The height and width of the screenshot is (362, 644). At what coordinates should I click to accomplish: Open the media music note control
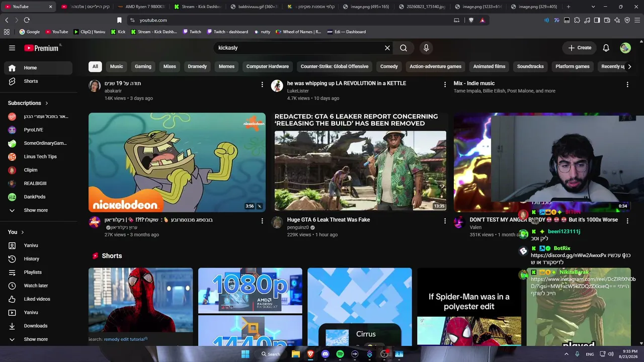(x=587, y=20)
